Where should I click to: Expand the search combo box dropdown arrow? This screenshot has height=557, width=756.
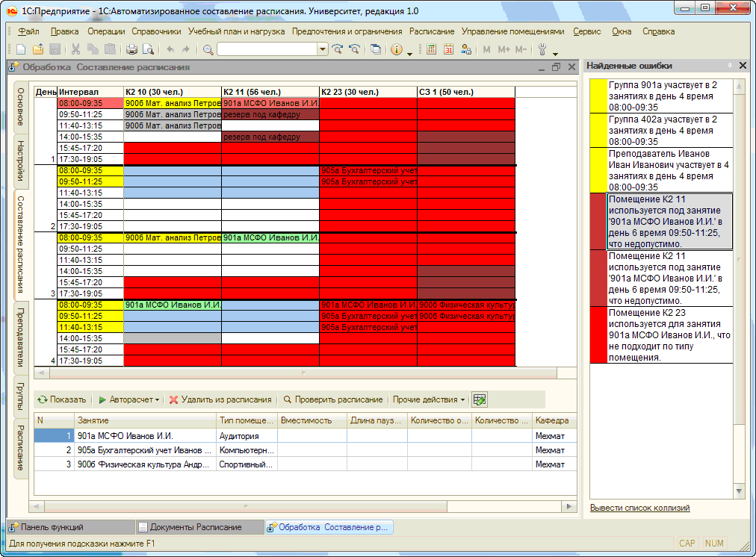(323, 49)
